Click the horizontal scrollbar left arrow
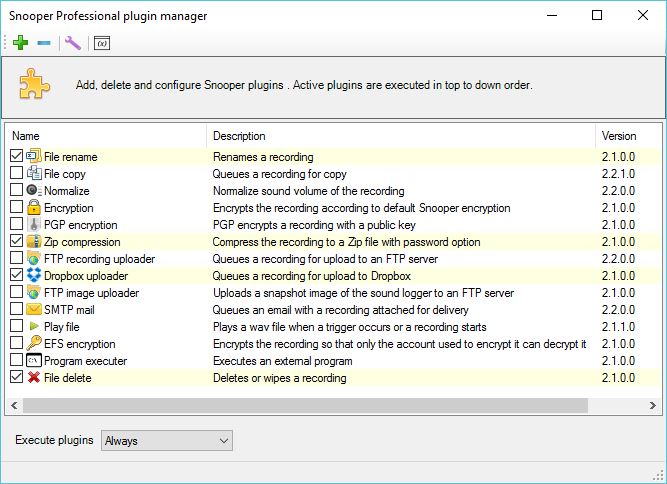667x484 pixels. pyautogui.click(x=14, y=405)
